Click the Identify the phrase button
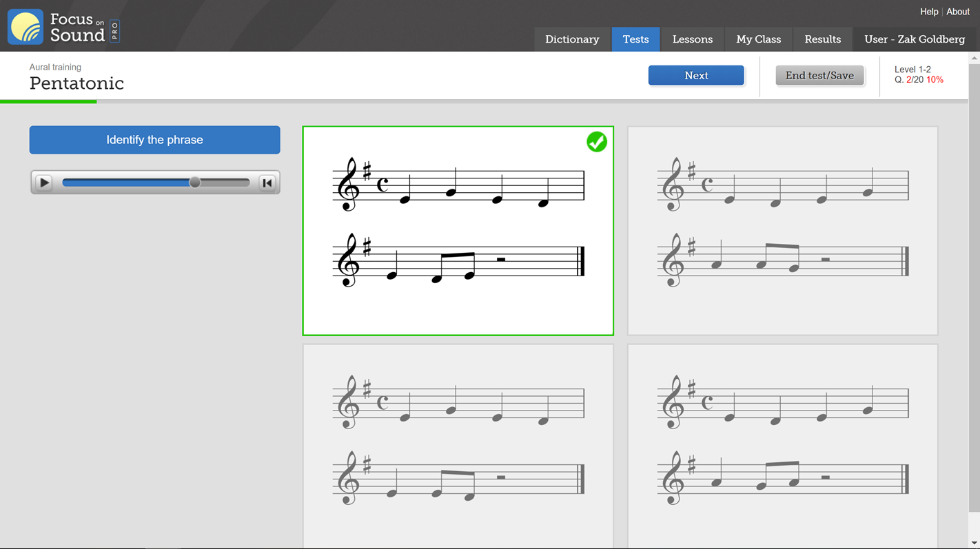 pyautogui.click(x=154, y=140)
